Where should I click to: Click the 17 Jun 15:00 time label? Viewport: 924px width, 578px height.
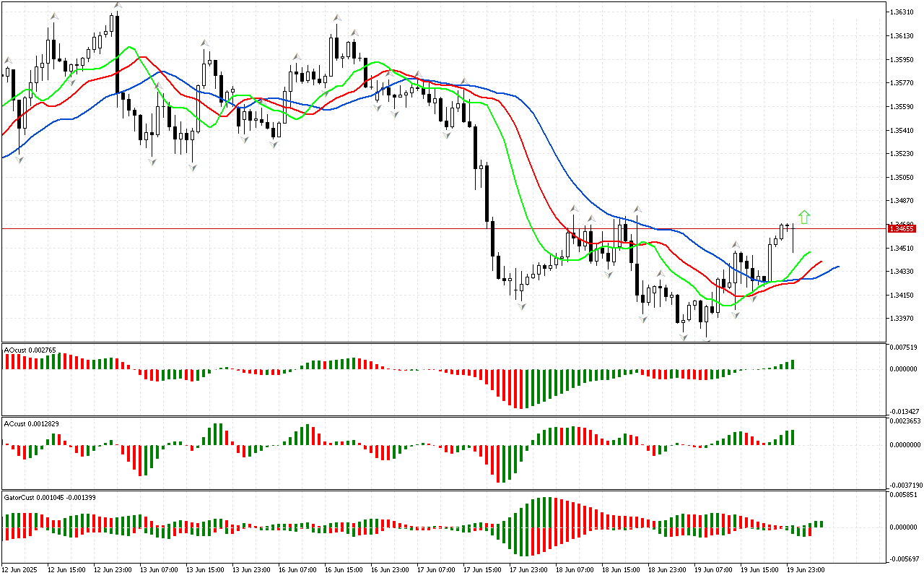tap(481, 570)
